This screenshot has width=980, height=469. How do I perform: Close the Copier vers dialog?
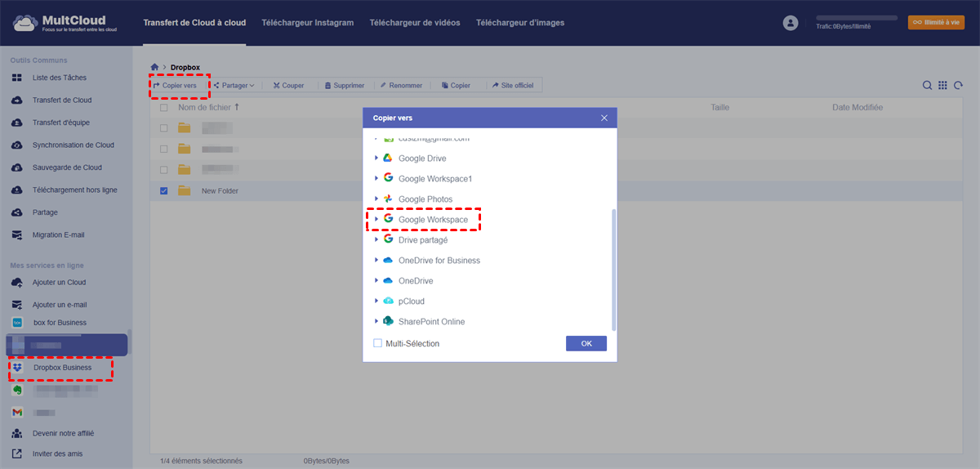click(x=604, y=118)
